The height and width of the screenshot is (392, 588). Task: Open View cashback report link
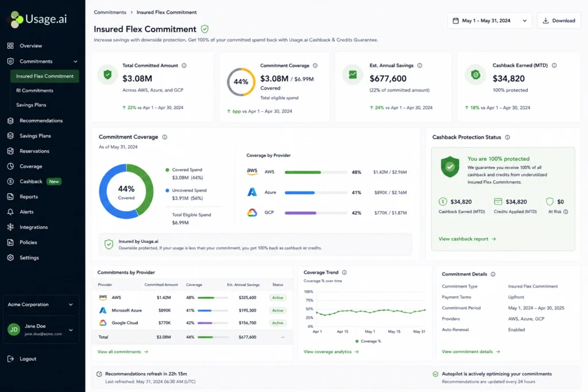pyautogui.click(x=467, y=239)
